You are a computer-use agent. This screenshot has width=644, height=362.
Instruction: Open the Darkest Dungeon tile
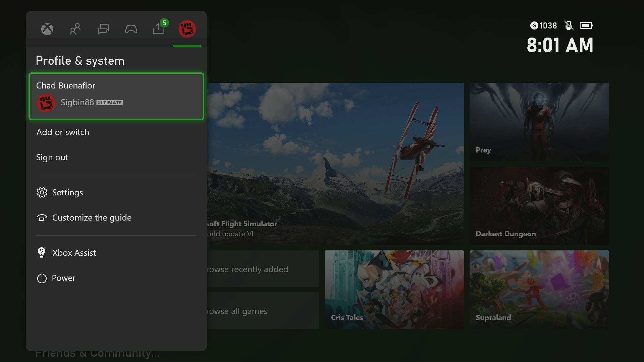coord(539,205)
